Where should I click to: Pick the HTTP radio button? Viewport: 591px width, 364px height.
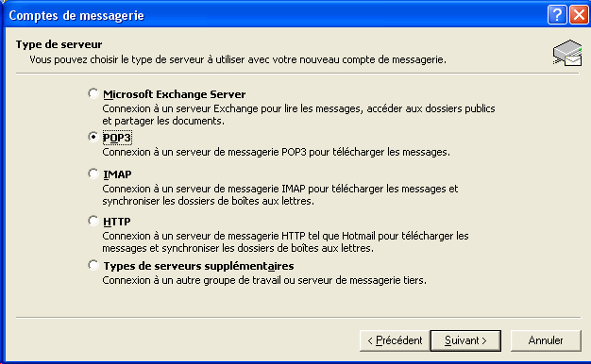pos(93,221)
